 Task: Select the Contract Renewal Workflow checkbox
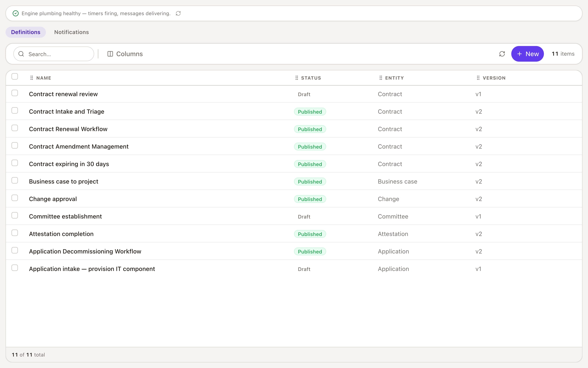tap(15, 128)
